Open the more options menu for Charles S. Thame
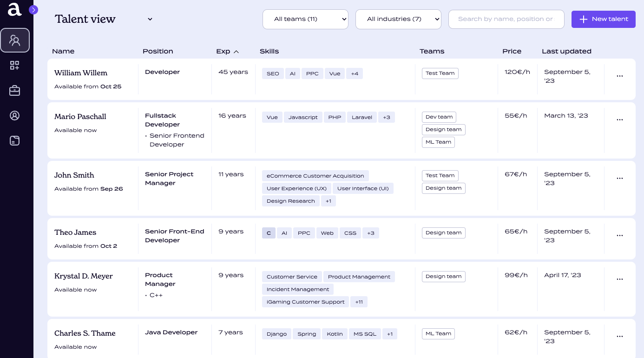 click(x=619, y=337)
